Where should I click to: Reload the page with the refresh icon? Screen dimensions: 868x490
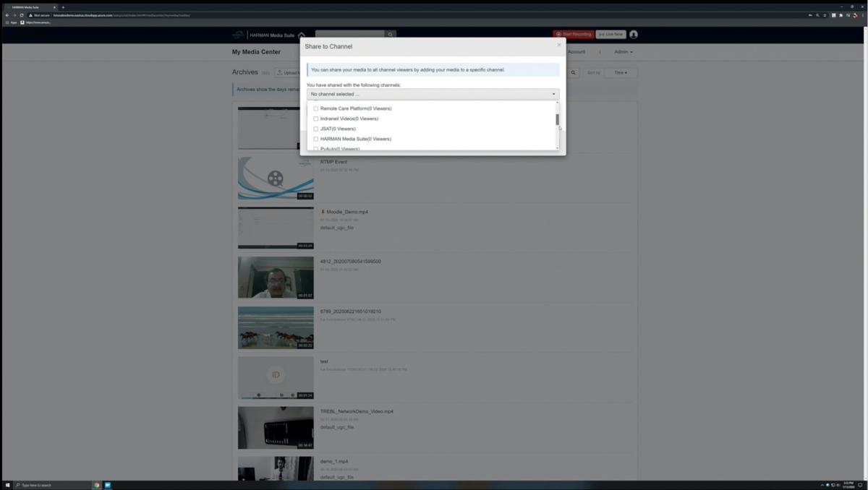tap(22, 15)
